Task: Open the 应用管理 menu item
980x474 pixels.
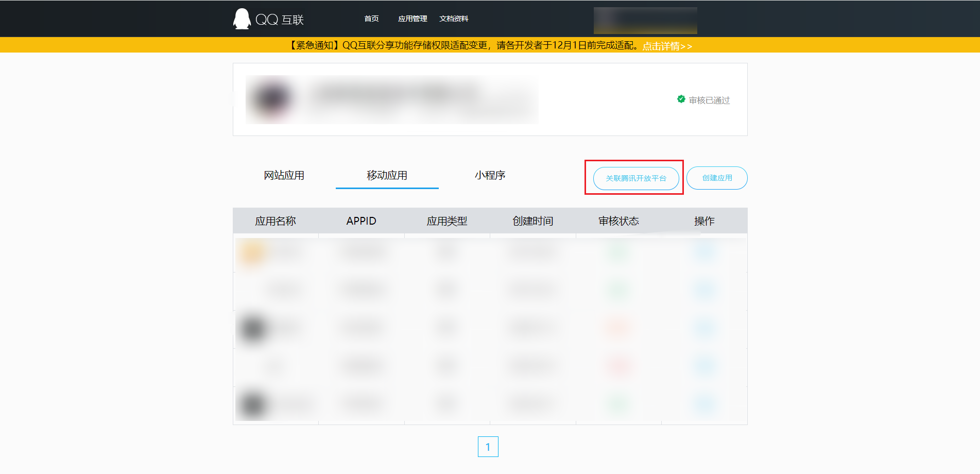Action: pyautogui.click(x=412, y=19)
